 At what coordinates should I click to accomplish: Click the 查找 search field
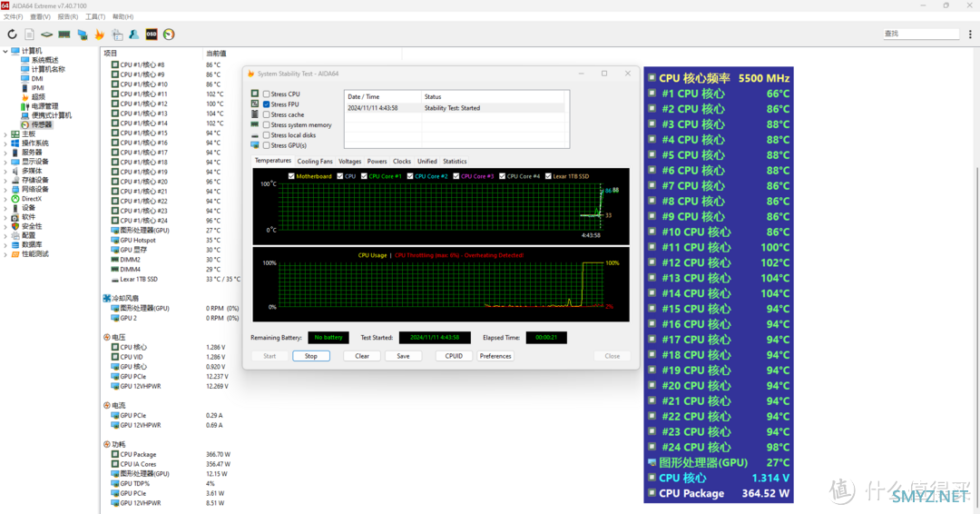coord(921,34)
